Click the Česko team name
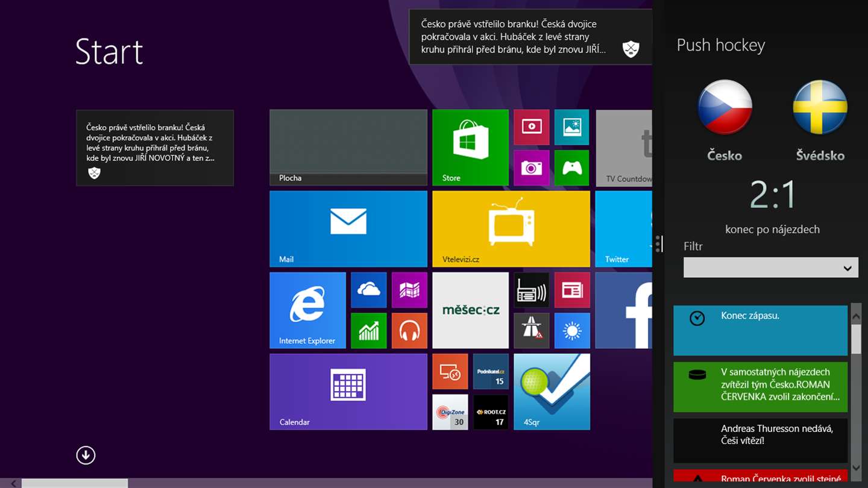The width and height of the screenshot is (868, 488). (725, 155)
